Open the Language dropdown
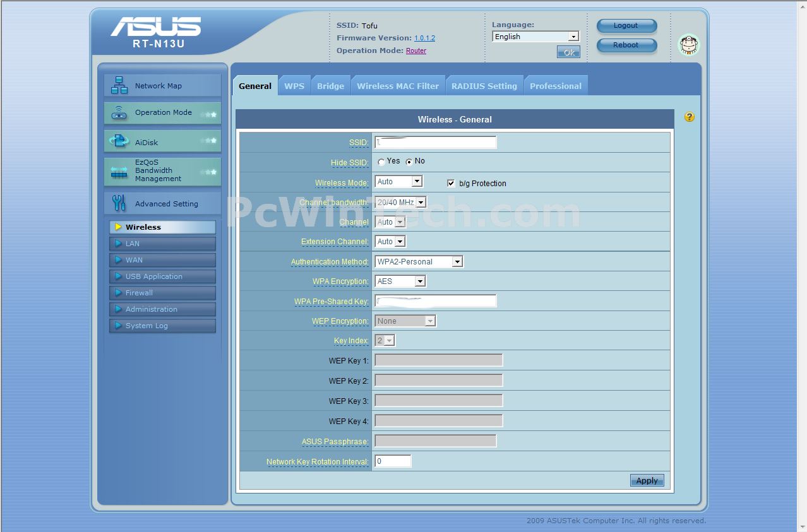The image size is (807, 532). click(535, 37)
